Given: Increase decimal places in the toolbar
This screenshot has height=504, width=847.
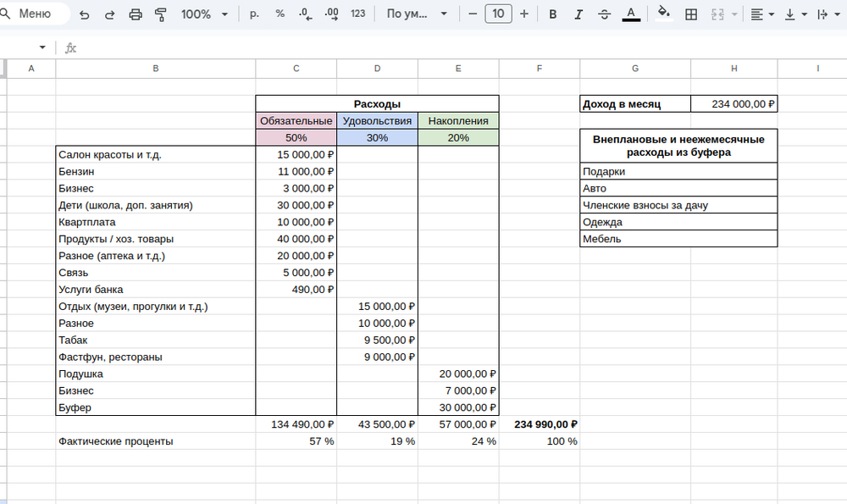Looking at the screenshot, I should coord(332,14).
